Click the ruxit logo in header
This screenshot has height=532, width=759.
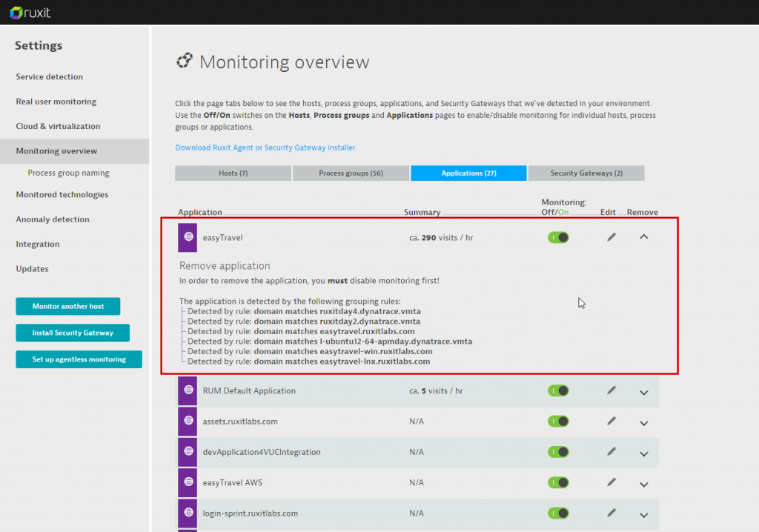[x=30, y=13]
